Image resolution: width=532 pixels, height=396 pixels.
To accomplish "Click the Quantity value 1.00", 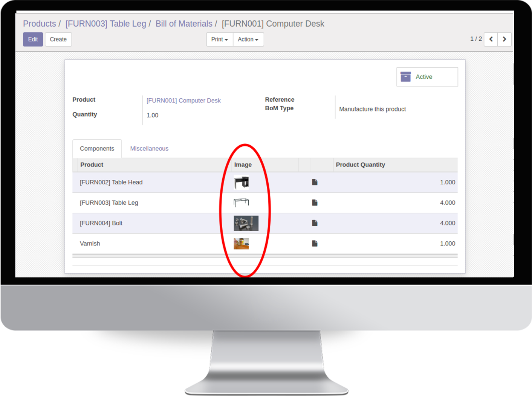I will pyautogui.click(x=152, y=115).
